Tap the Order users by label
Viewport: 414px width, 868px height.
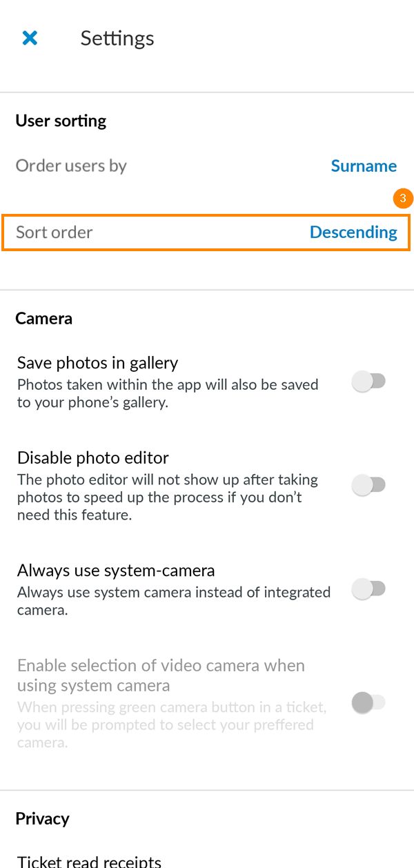point(72,166)
